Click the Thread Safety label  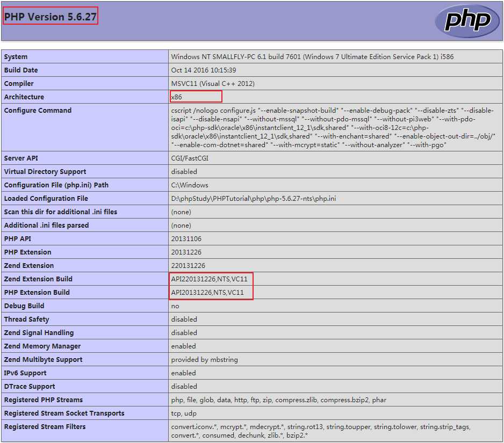click(27, 319)
